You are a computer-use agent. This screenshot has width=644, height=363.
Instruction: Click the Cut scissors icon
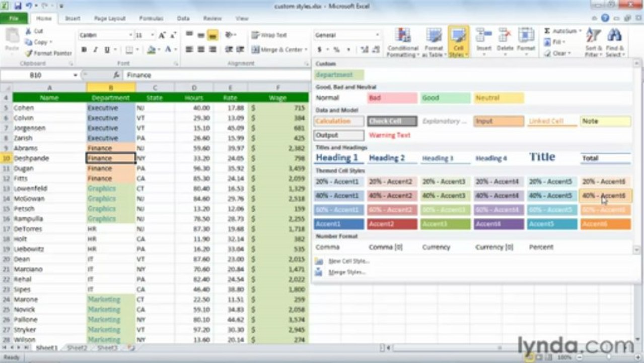[x=28, y=31]
